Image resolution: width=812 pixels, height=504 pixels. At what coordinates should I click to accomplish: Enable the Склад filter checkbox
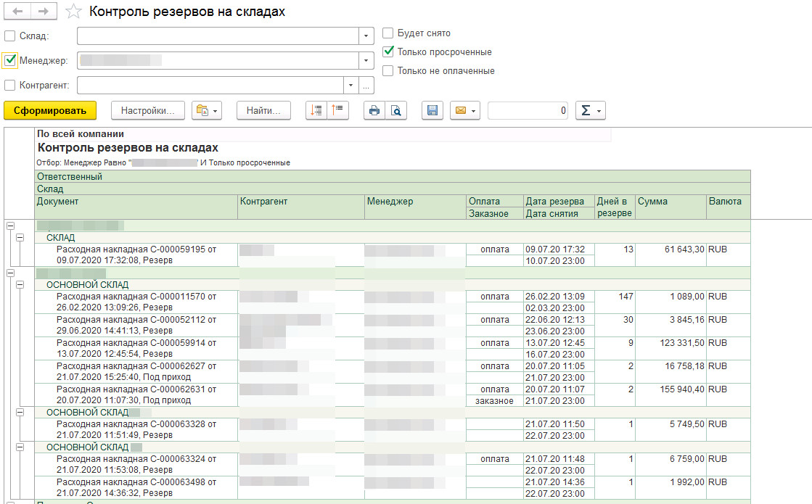(10, 36)
